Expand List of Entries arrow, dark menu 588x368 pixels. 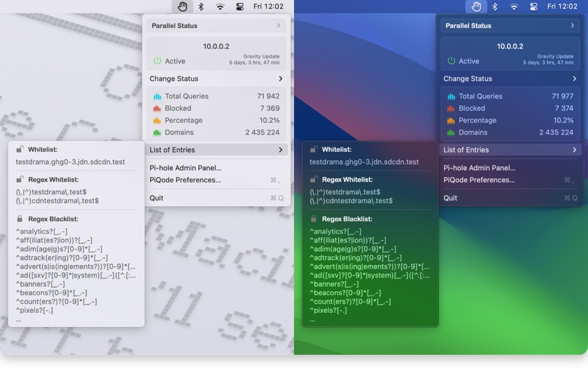coord(574,150)
